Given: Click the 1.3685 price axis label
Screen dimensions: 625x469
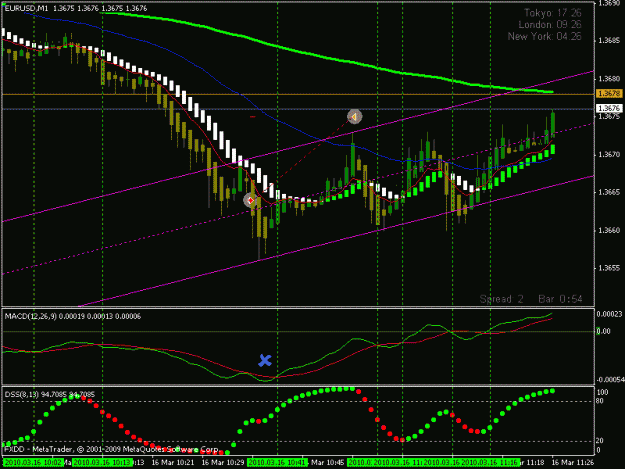Looking at the screenshot, I should tap(609, 41).
